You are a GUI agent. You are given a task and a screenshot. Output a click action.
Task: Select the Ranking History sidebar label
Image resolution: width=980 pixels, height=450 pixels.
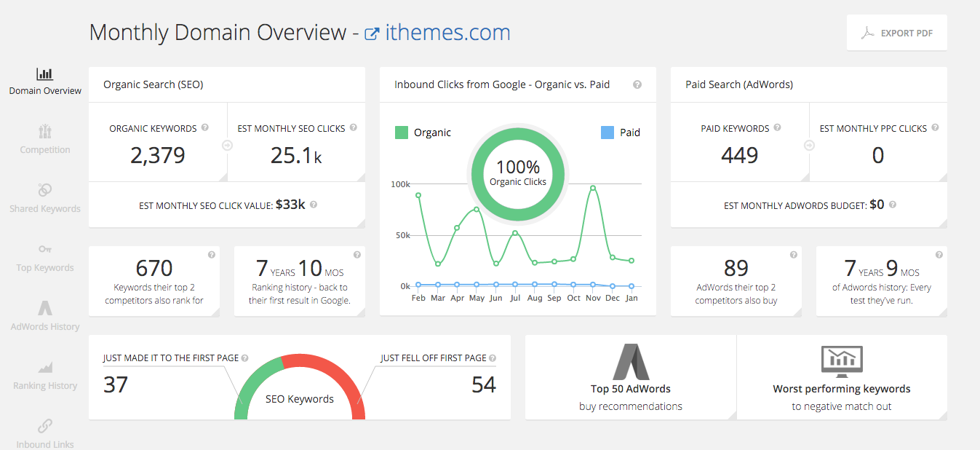(45, 386)
